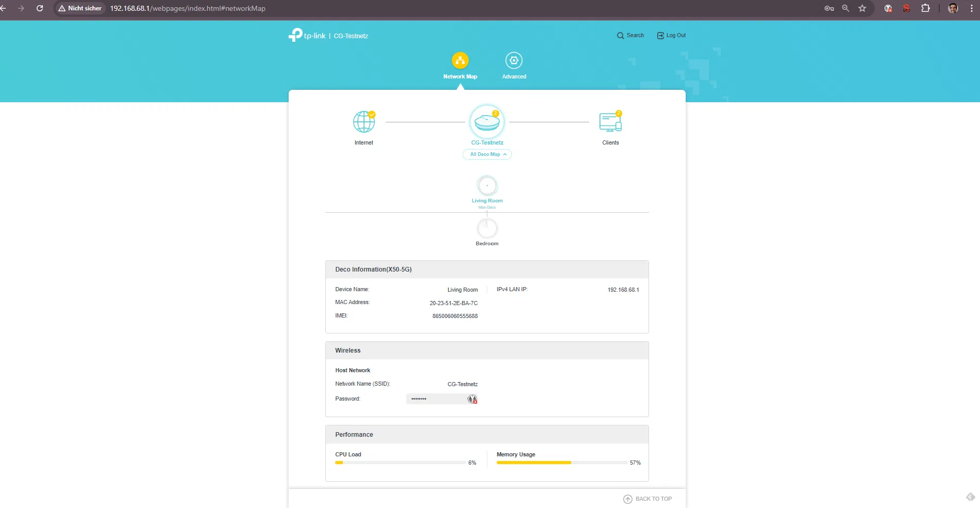The image size is (980, 508).
Task: Click the CPU Load progress bar
Action: click(x=400, y=463)
